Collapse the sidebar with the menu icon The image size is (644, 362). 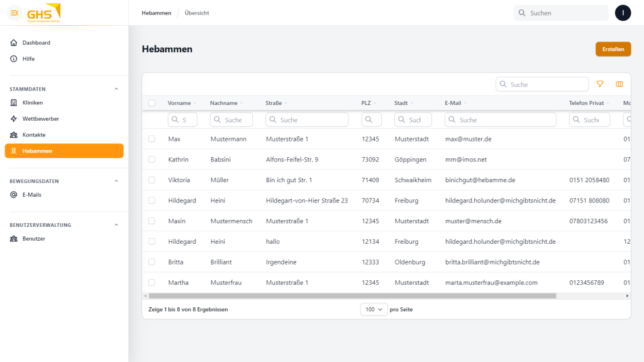pyautogui.click(x=14, y=13)
